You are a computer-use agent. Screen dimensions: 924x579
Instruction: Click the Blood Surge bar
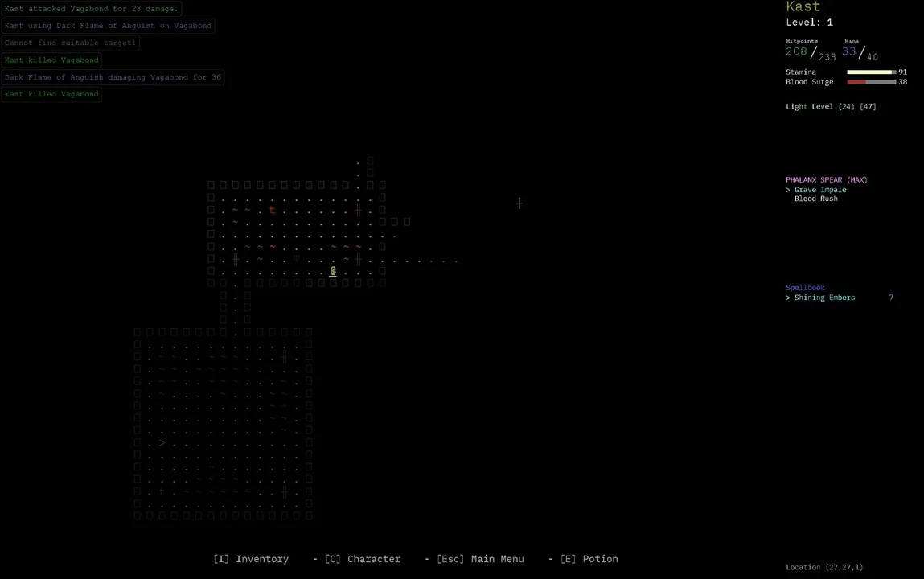872,82
